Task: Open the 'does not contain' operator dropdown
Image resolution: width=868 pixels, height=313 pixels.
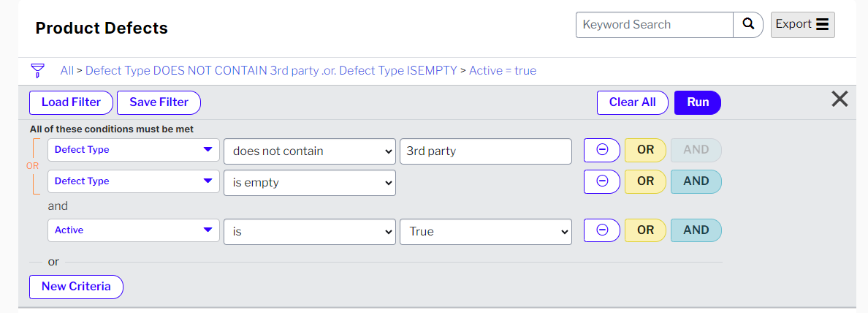Action: pyautogui.click(x=310, y=151)
